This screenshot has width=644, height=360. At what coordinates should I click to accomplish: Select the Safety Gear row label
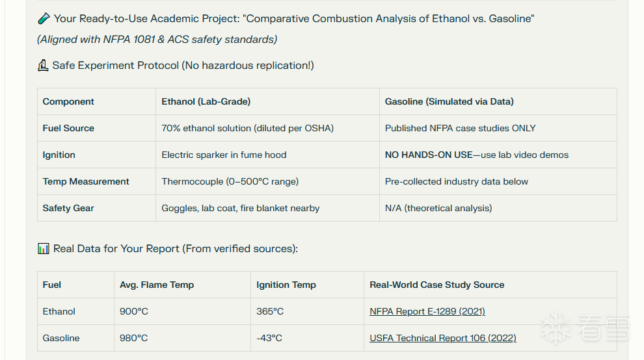click(x=68, y=208)
